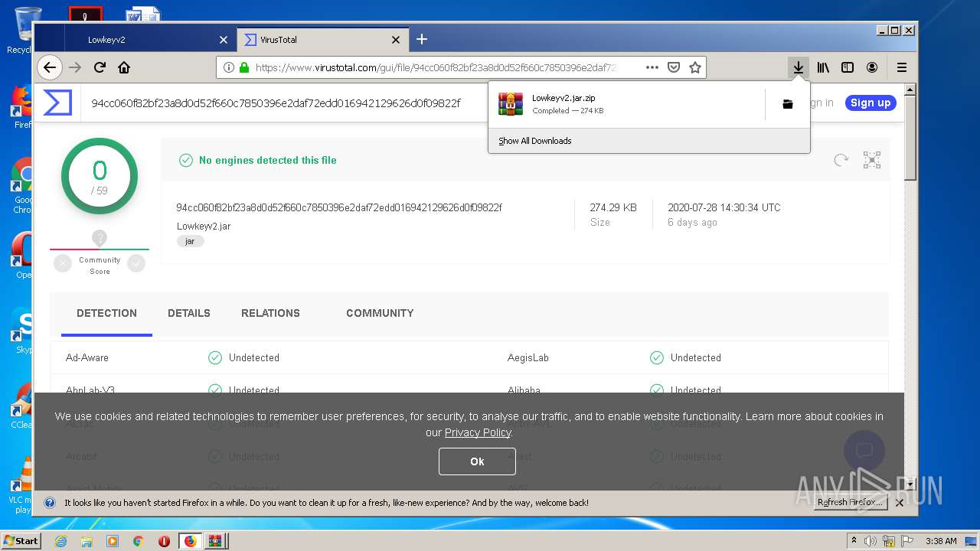Viewport: 980px width, 551px height.
Task: Close the Lowkeyv2 tab
Action: tap(224, 40)
